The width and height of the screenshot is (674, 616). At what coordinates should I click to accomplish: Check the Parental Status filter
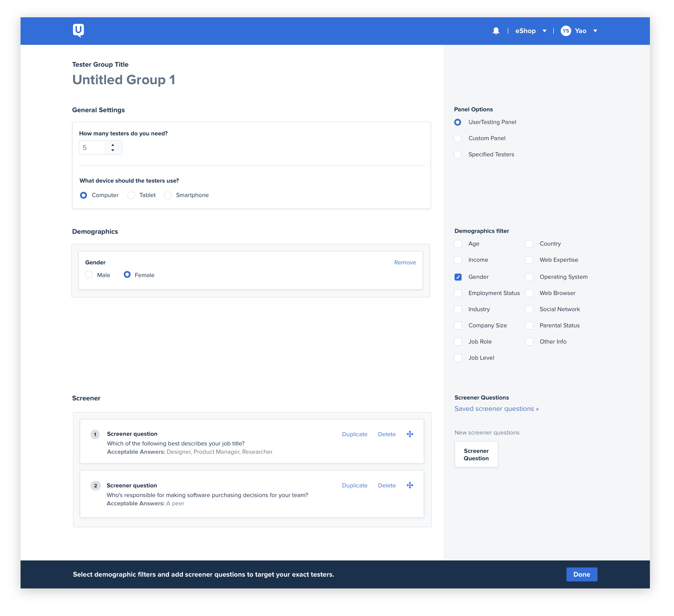[x=529, y=325]
